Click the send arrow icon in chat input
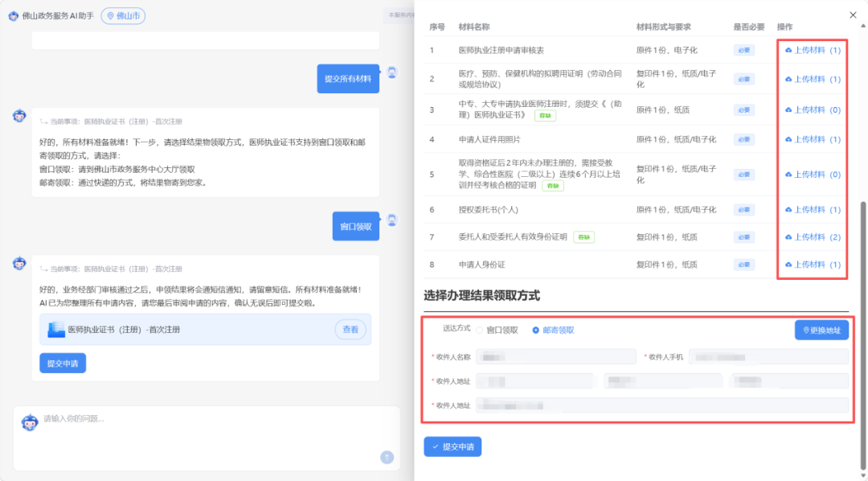Screen dimensions: 868x481 click(x=387, y=457)
